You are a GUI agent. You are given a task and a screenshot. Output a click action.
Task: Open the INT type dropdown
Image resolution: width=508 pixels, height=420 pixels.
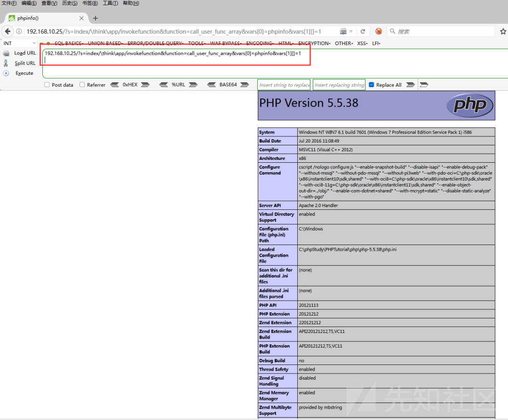pos(19,43)
